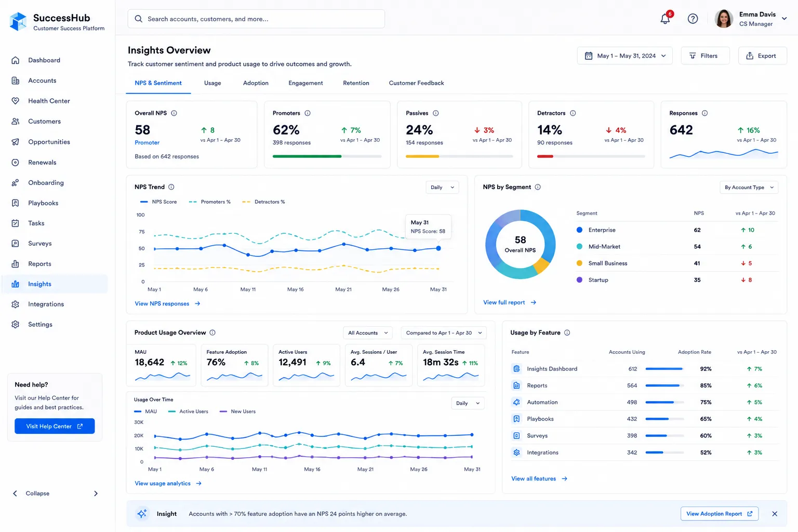Screen dimensions: 798x532
Task: Click the Insights Dashboard feature icon
Action: click(x=516, y=369)
